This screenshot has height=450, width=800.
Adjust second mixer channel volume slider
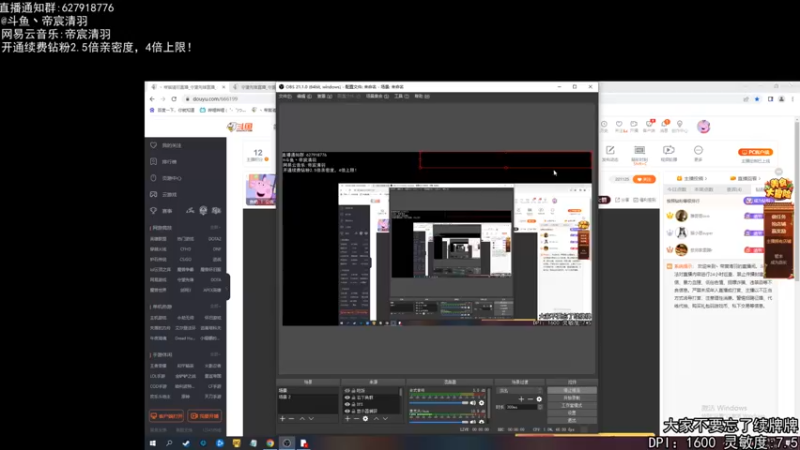(439, 422)
